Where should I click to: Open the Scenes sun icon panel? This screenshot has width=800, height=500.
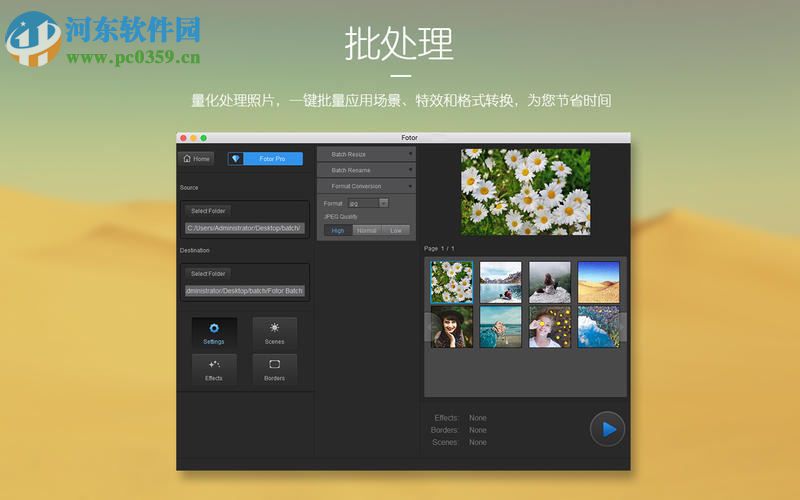(x=274, y=333)
